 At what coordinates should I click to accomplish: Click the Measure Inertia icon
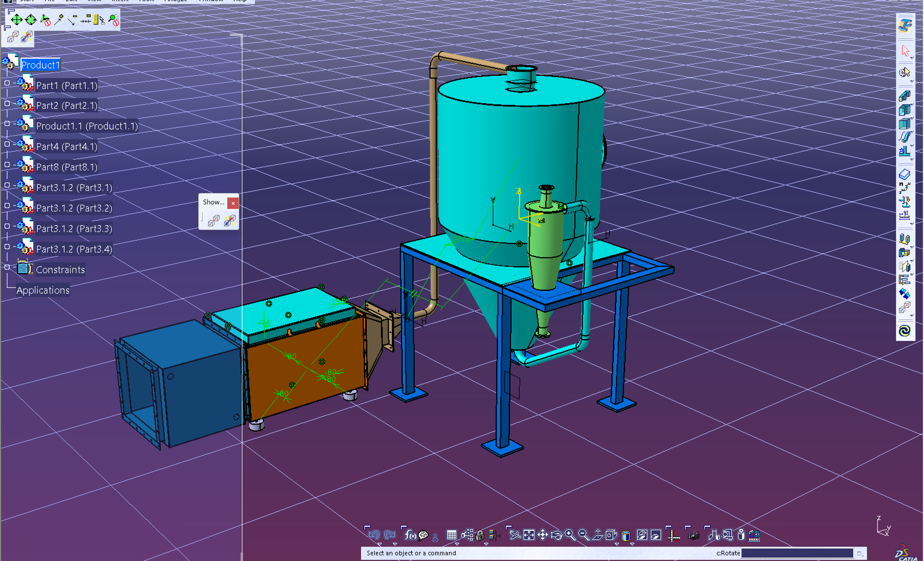click(741, 535)
